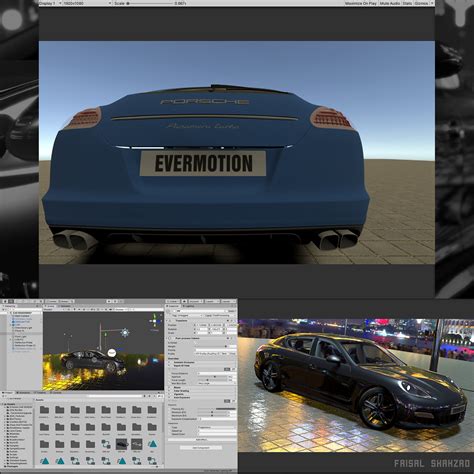Open the Display 1 dropdown in Game view
The width and height of the screenshot is (474, 474).
[50, 3]
